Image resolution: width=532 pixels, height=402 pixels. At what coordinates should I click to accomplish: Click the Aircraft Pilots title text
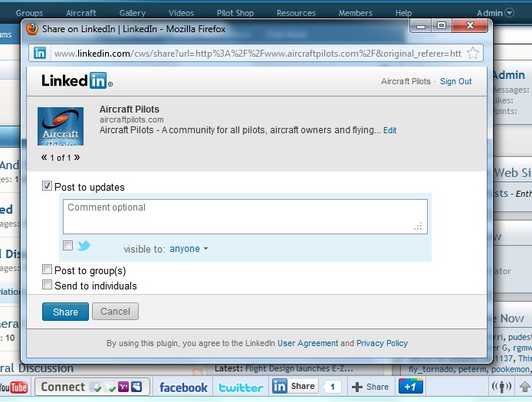click(130, 109)
